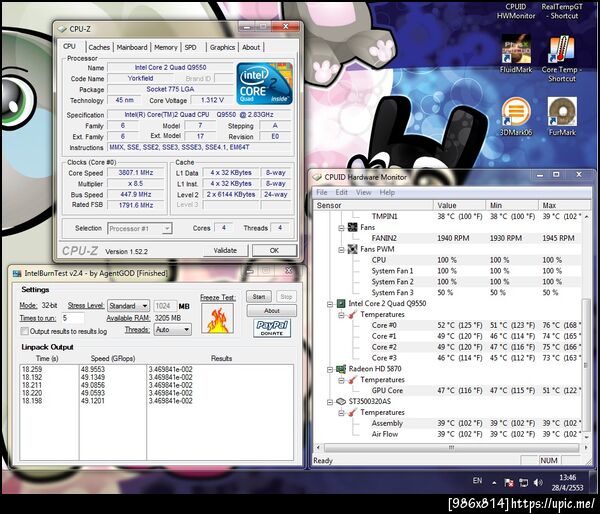Click the Validate button in CPU-Z
The height and width of the screenshot is (514, 600).
click(225, 250)
